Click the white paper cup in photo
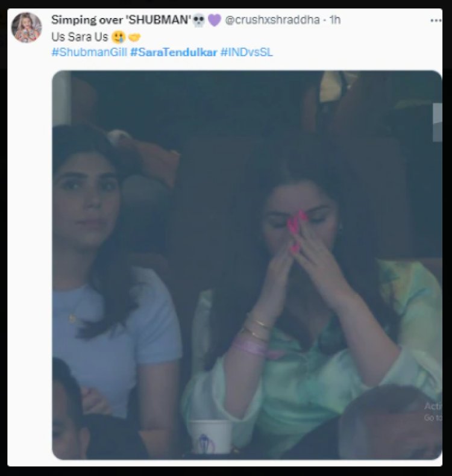Viewport: 452px width, 476px height. (x=210, y=437)
